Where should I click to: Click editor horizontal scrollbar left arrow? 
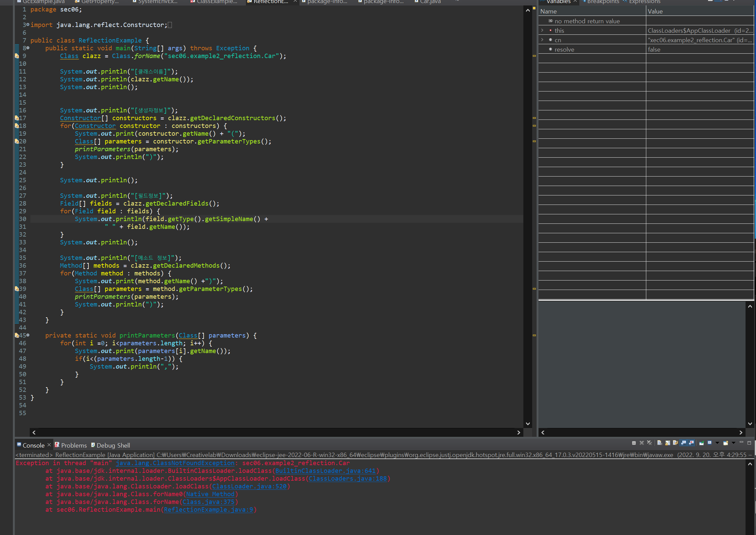click(x=34, y=432)
